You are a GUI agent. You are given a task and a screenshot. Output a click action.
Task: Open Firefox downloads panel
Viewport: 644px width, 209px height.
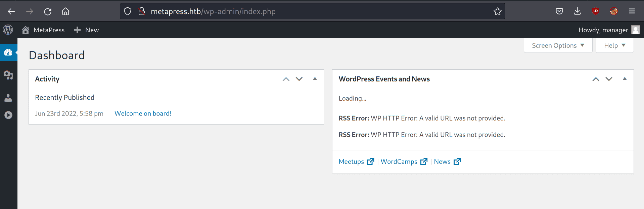coord(577,11)
